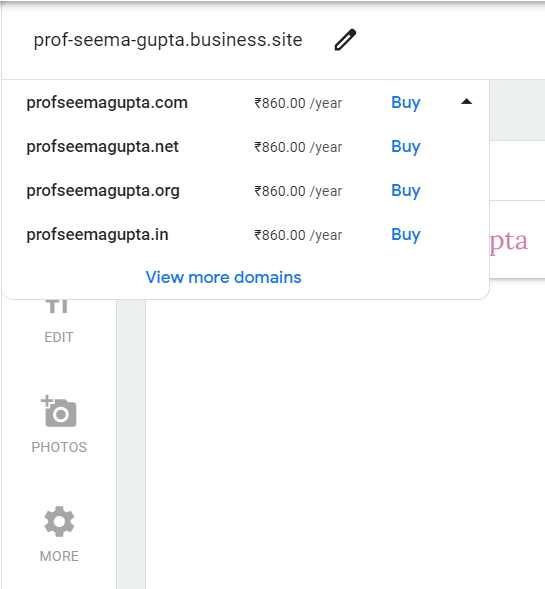Click the .com price ₹860.00 /year
Image resolution: width=545 pixels, height=589 pixels.
pyautogui.click(x=298, y=103)
